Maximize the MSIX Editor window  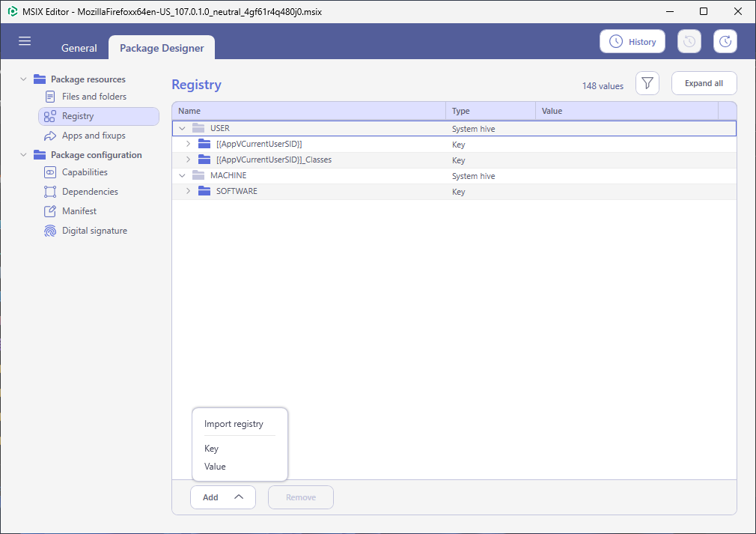(704, 11)
